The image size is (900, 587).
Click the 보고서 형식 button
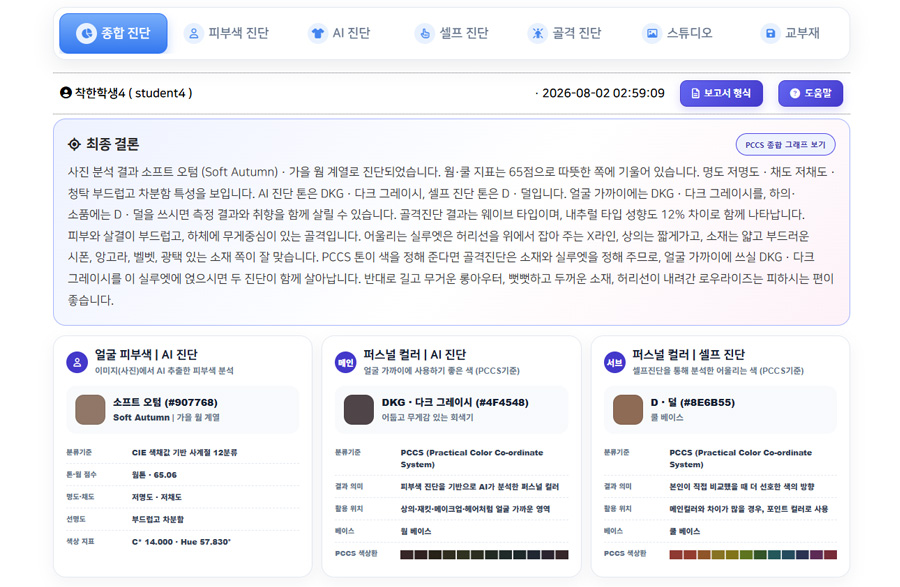click(x=721, y=93)
